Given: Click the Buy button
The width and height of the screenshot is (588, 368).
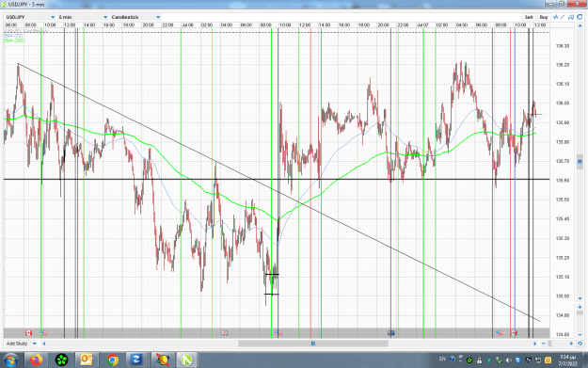Looking at the screenshot, I should pyautogui.click(x=544, y=17).
